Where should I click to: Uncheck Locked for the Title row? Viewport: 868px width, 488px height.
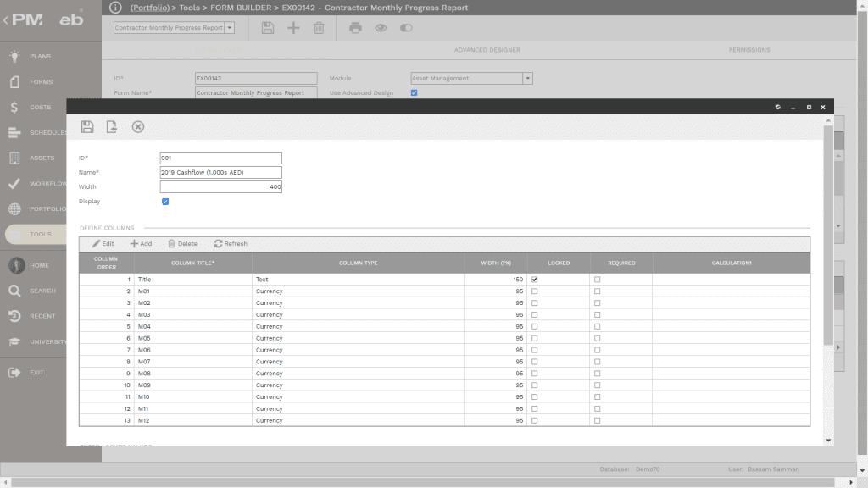534,280
